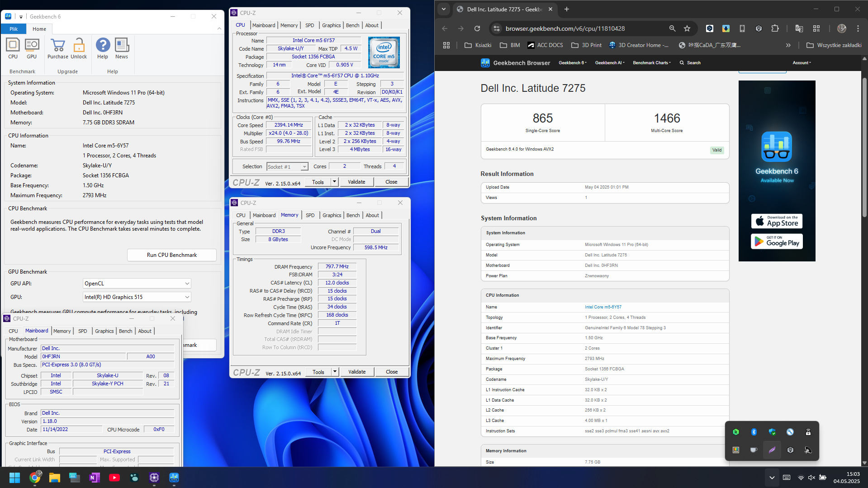The height and width of the screenshot is (488, 868).
Task: Click the Purchase cart icon in Geekbench
Action: click(x=58, y=48)
